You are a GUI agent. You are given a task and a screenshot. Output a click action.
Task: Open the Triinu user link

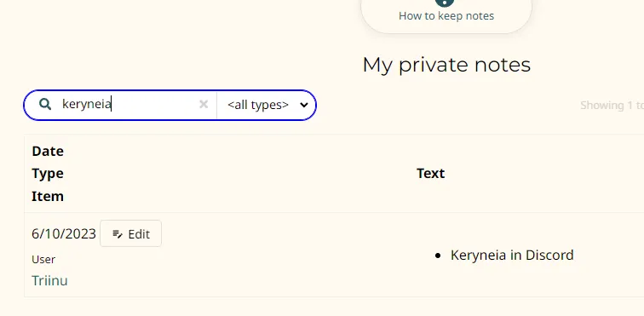click(49, 281)
